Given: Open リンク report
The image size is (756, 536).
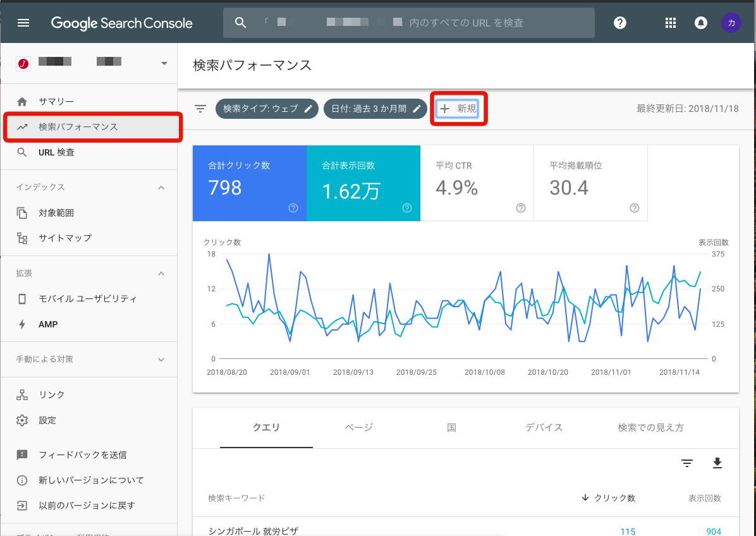Looking at the screenshot, I should point(88,395).
